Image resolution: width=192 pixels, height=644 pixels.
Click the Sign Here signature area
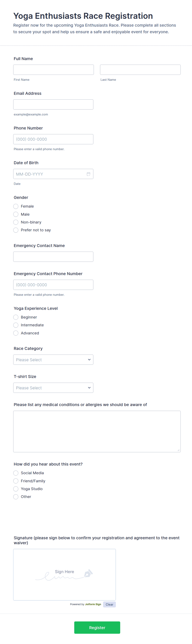click(64, 575)
